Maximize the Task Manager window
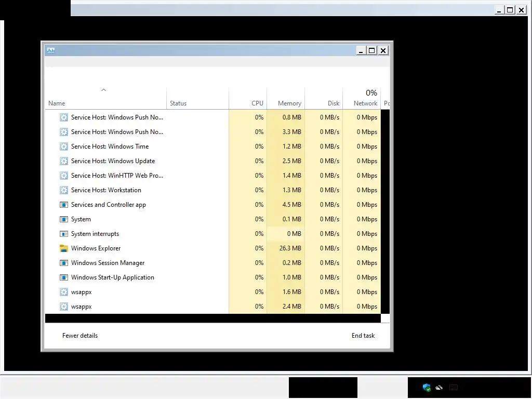This screenshot has width=532, height=399. (372, 50)
